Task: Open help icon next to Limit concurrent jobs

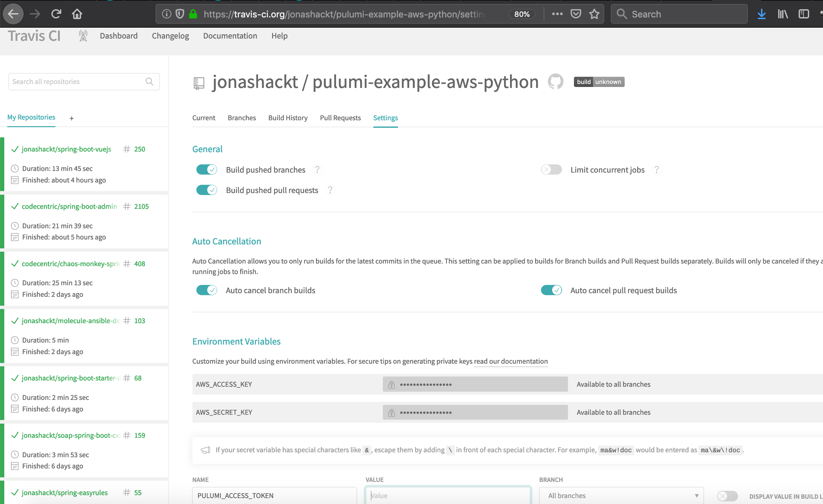Action: [x=656, y=170]
